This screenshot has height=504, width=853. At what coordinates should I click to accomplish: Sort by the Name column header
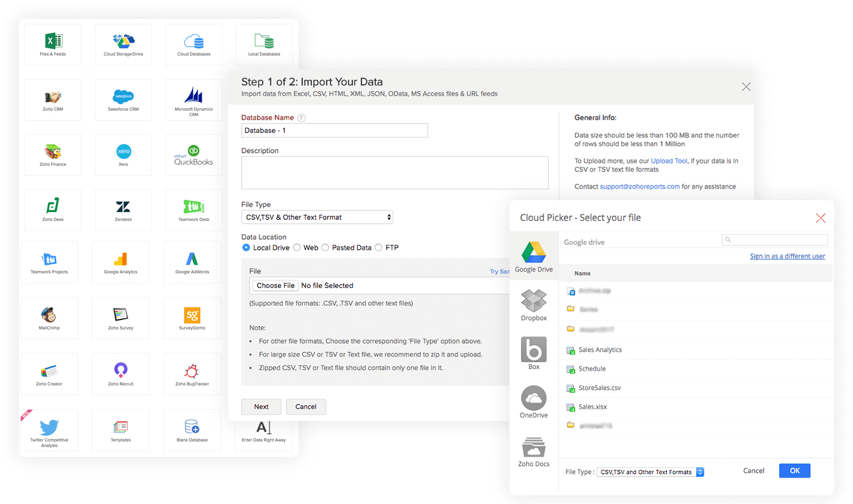point(582,273)
